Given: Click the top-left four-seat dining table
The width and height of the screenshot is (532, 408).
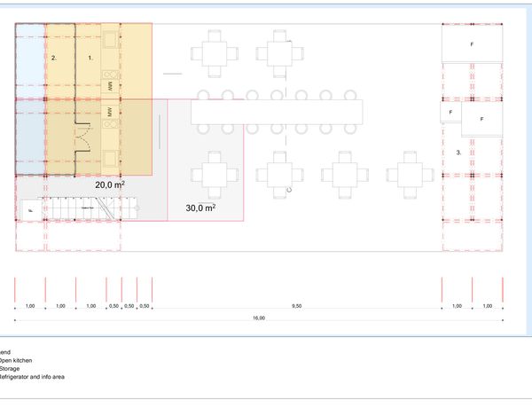Looking at the screenshot, I should tap(215, 53).
